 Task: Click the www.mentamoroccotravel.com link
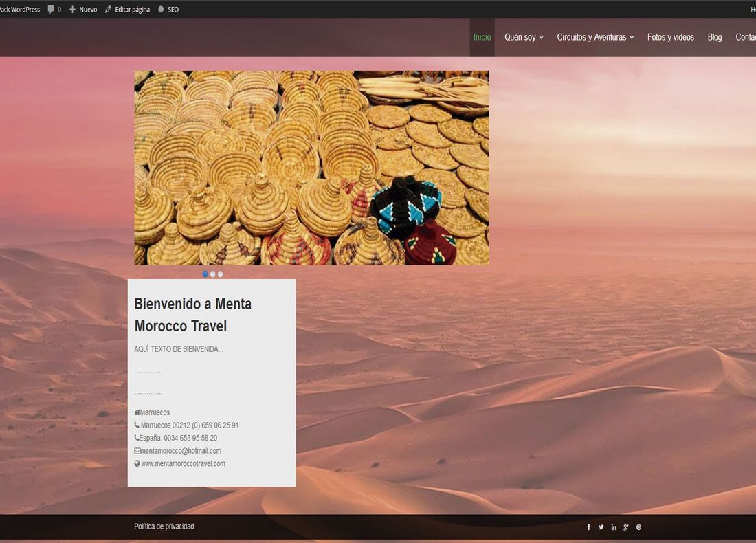click(184, 463)
